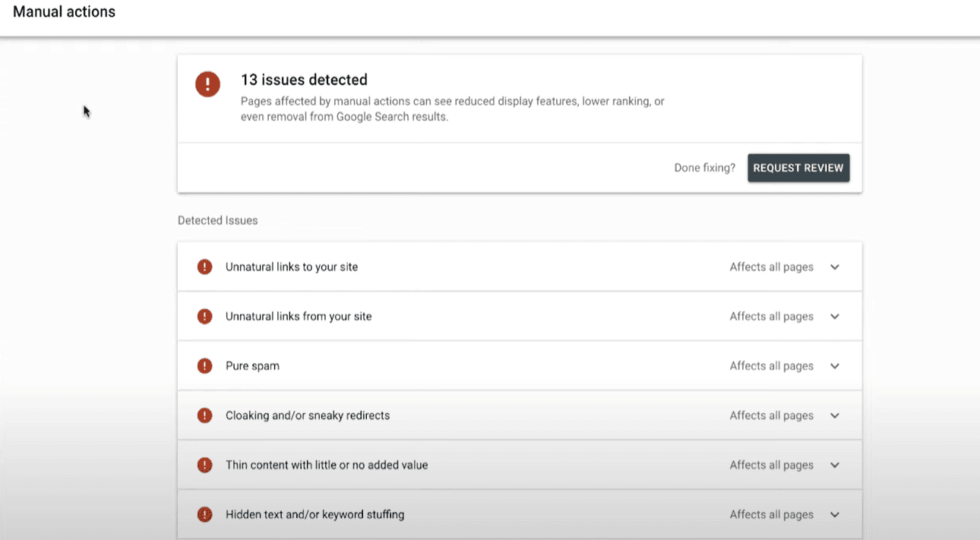Click the alert icon beside 'Pure spam'
The width and height of the screenshot is (980, 540).
click(204, 365)
